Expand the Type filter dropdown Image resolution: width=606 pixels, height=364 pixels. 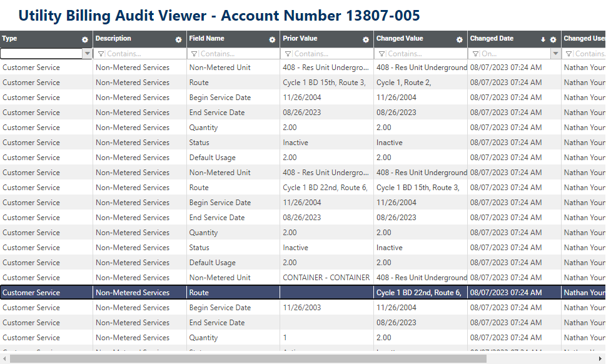(88, 53)
